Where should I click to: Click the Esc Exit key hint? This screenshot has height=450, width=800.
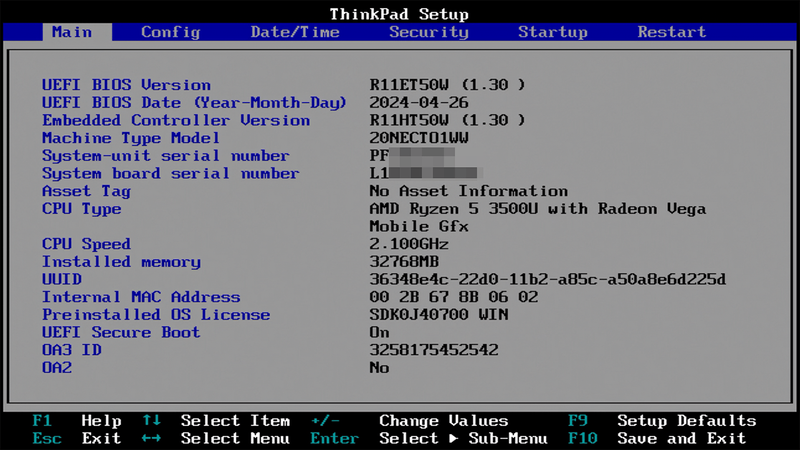(x=77, y=438)
